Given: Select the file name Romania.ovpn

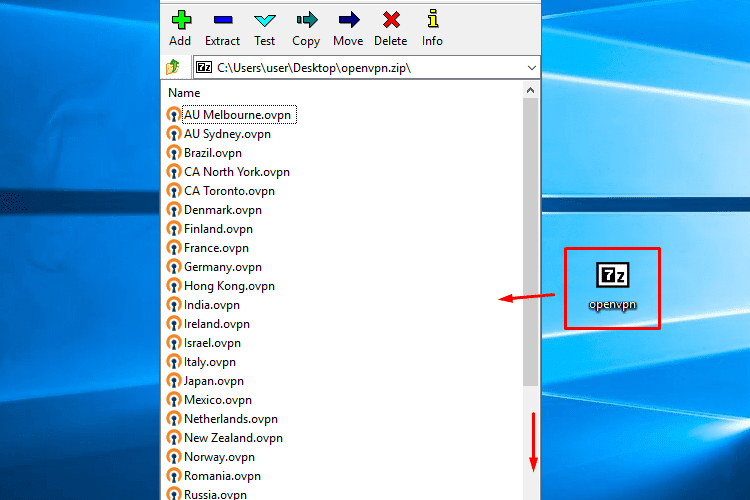Looking at the screenshot, I should click(222, 476).
